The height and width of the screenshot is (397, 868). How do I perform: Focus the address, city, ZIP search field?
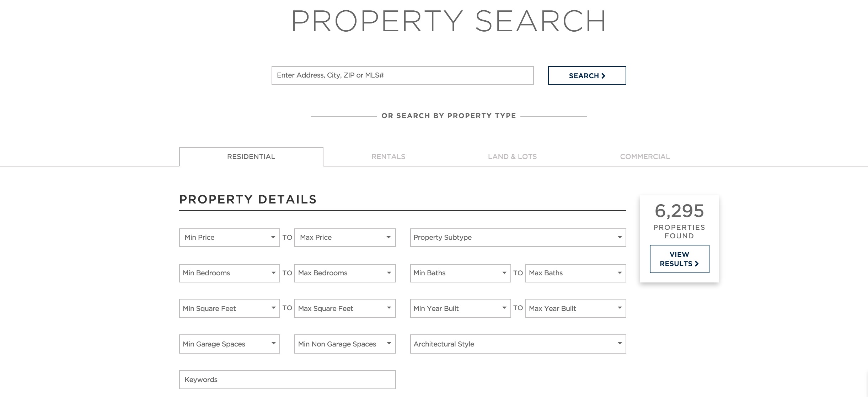402,75
